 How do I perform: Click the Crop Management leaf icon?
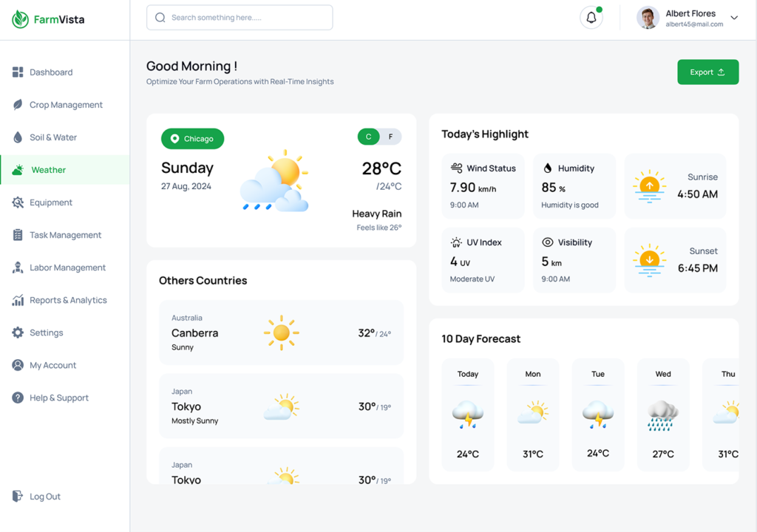pos(18,105)
